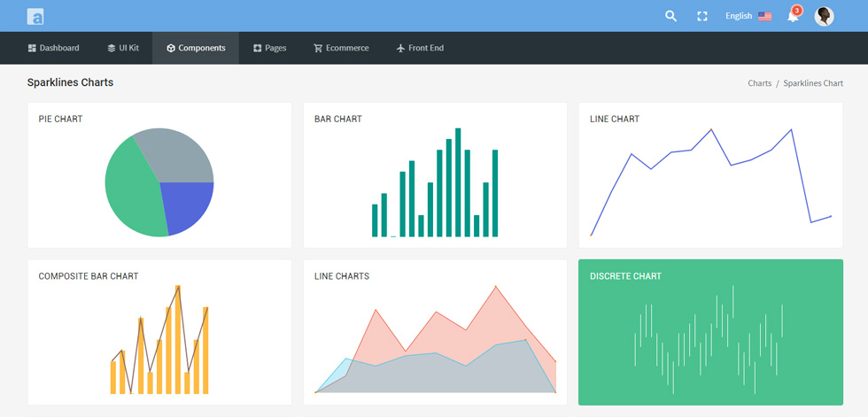Click Sparklines Chart breadcrumb link
Image resolution: width=868 pixels, height=417 pixels.
click(813, 83)
